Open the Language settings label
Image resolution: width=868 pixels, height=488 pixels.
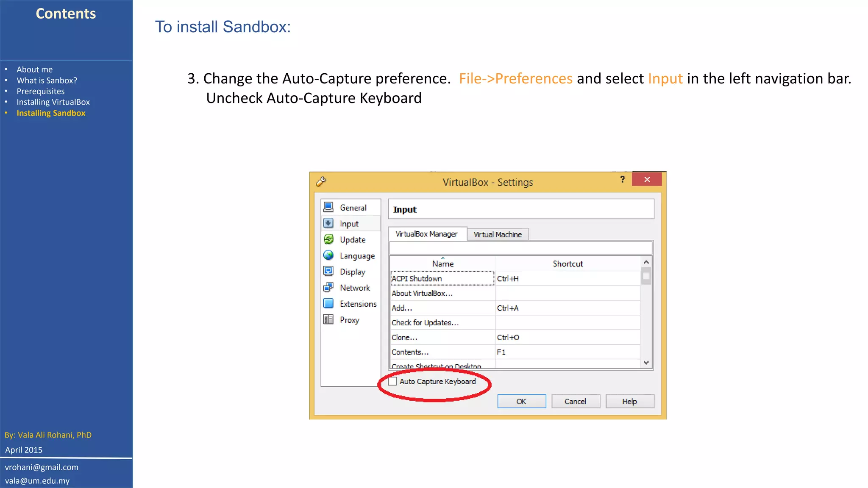click(x=357, y=256)
